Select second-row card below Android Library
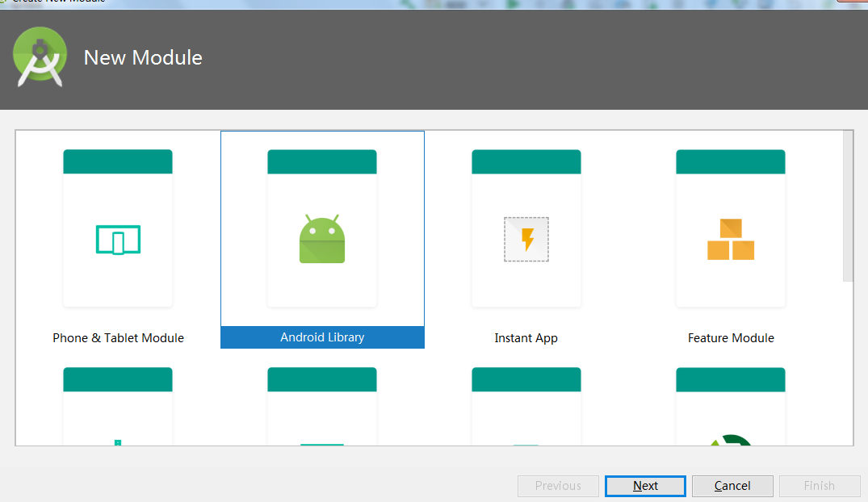Image resolution: width=868 pixels, height=502 pixels. (322, 406)
